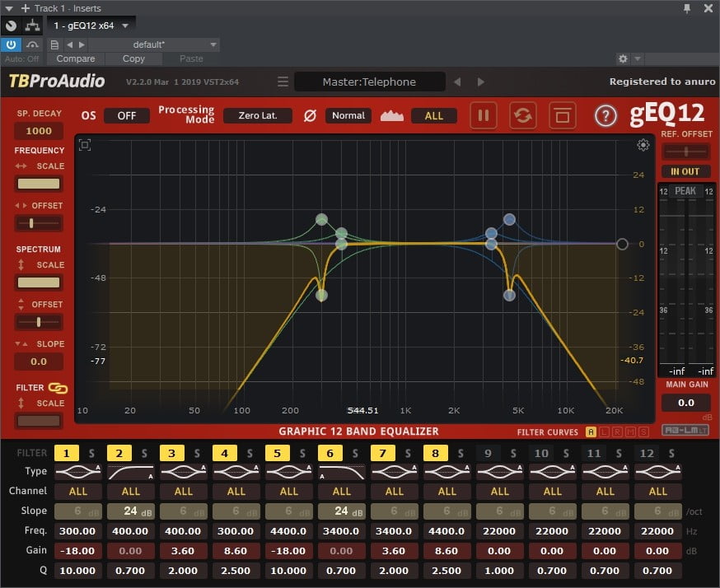Viewport: 720px width, 588px height.
Task: Click the Paste button
Action: point(191,58)
